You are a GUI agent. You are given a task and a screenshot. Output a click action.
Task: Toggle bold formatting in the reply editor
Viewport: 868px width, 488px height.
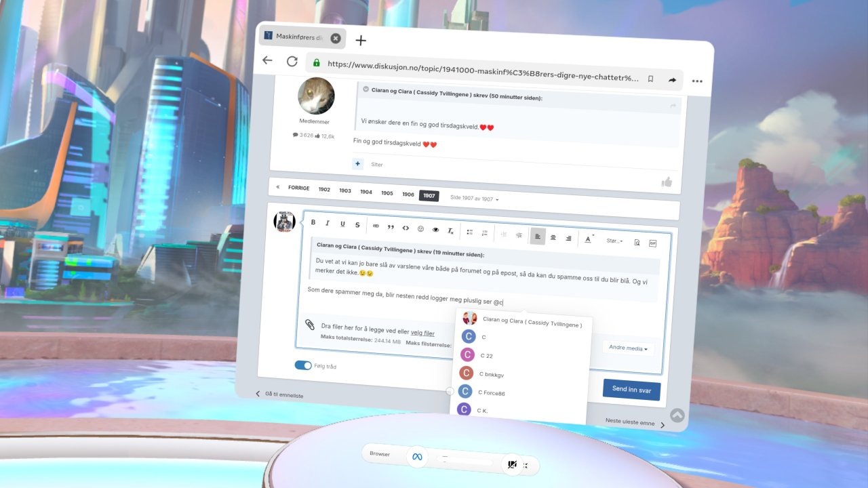[x=313, y=223]
